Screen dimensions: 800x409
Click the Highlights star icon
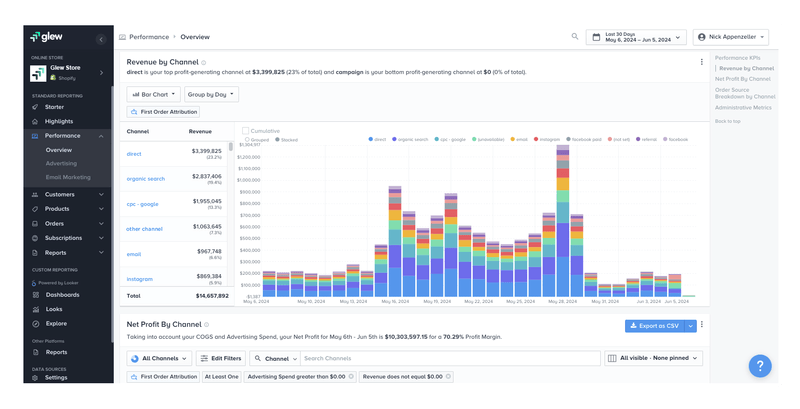pos(35,121)
